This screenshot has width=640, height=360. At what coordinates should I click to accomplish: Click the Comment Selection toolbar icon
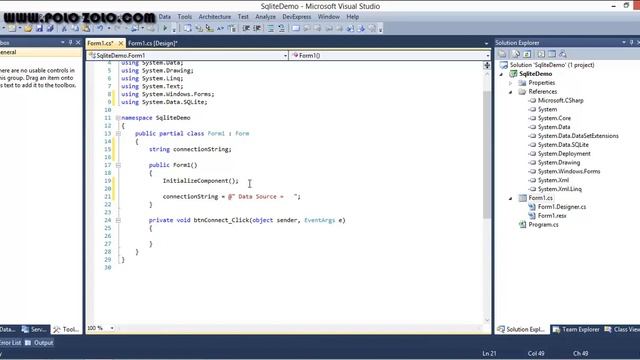pos(271,29)
